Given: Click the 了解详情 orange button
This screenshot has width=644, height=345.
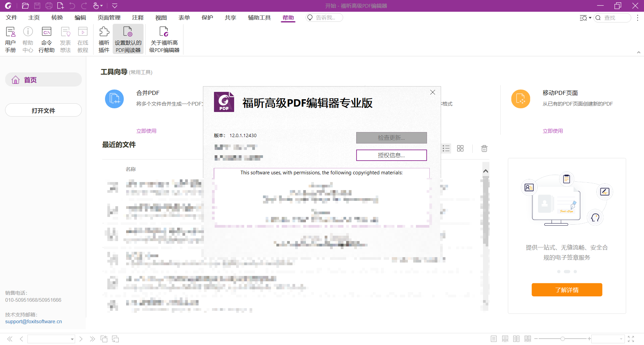Looking at the screenshot, I should (x=567, y=290).
